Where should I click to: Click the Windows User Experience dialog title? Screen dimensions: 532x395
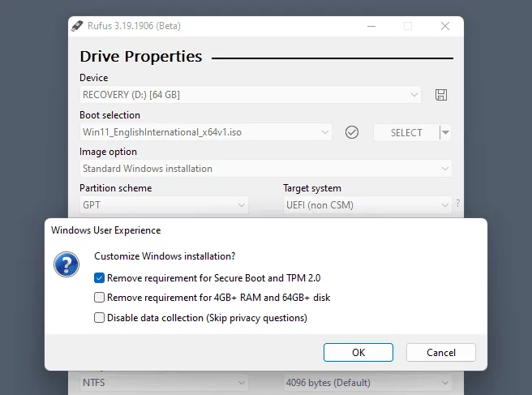pyautogui.click(x=106, y=230)
